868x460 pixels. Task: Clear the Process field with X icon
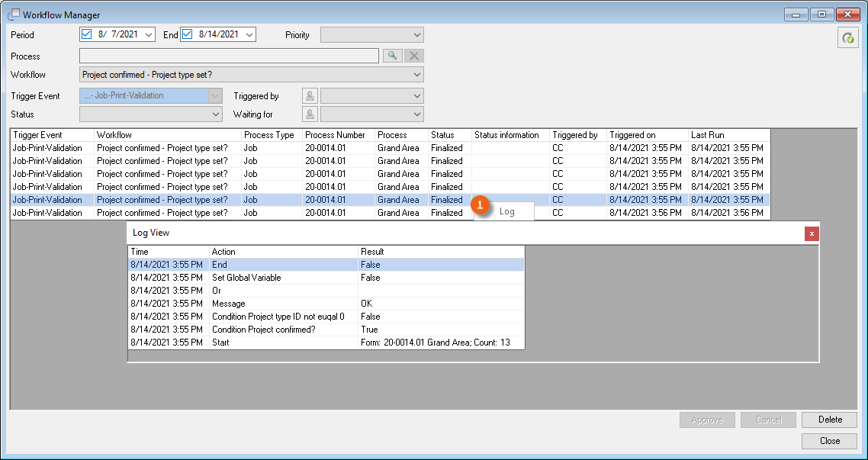click(x=413, y=56)
